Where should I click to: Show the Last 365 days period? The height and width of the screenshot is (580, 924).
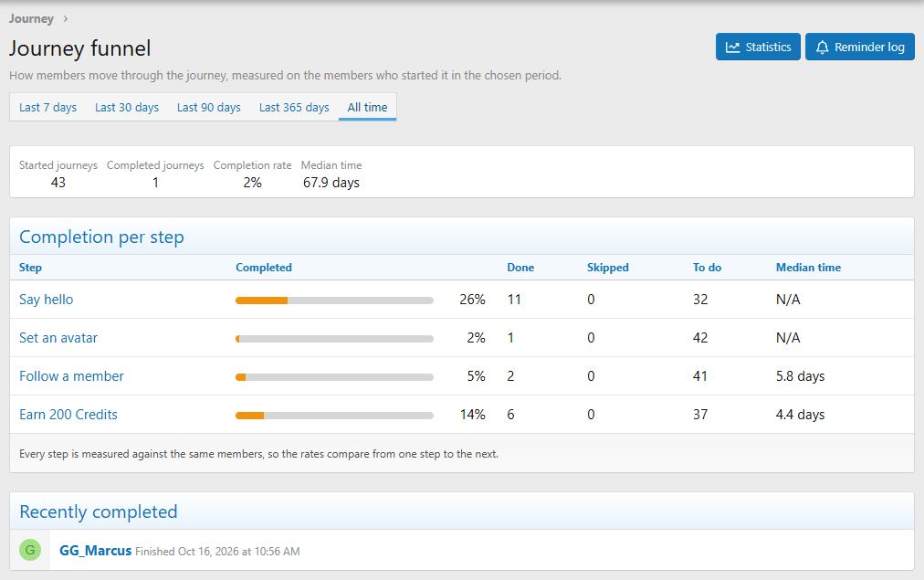[294, 107]
